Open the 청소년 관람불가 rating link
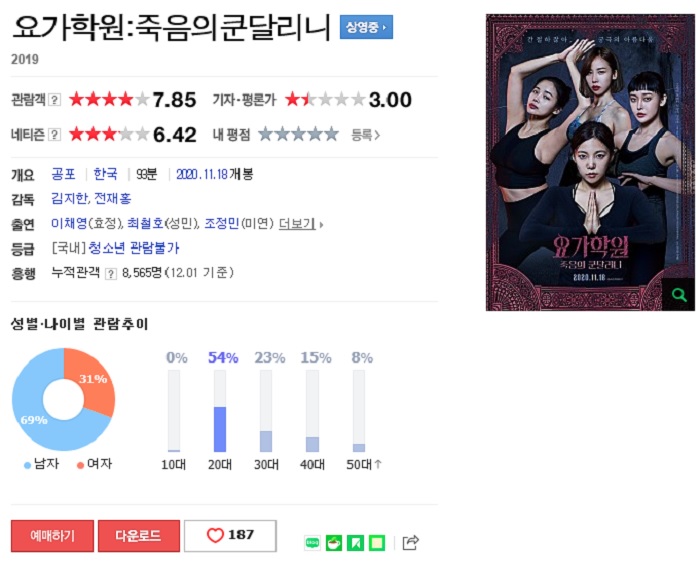 134,248
